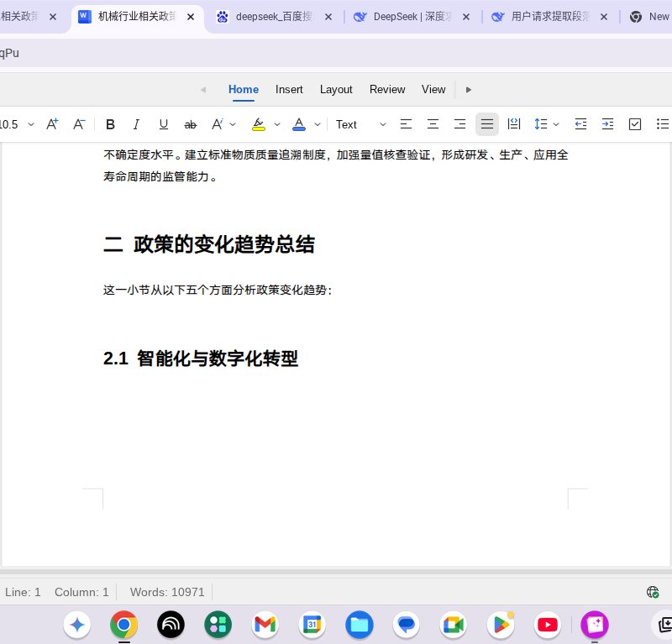Insert bulleted list
The image size is (672, 644).
[662, 125]
